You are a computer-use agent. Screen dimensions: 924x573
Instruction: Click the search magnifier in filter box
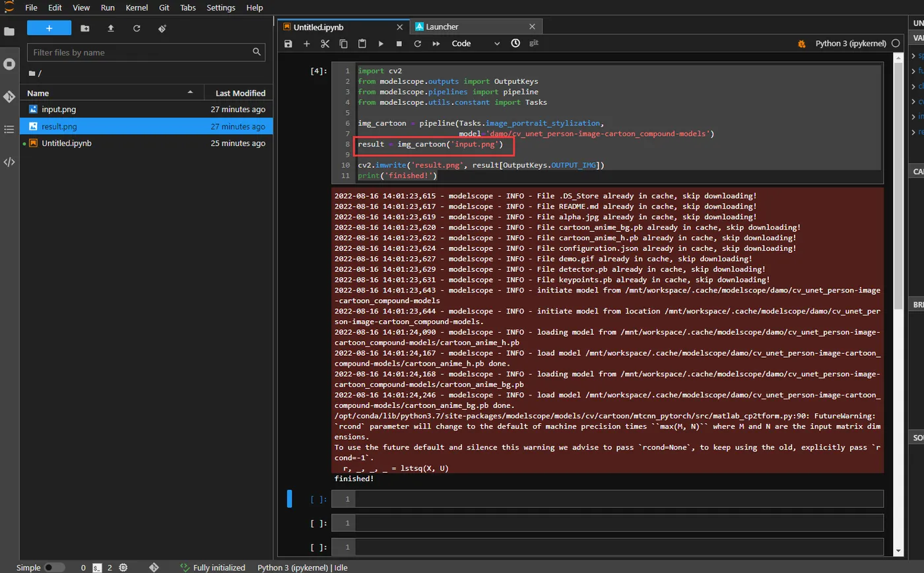[x=257, y=52]
